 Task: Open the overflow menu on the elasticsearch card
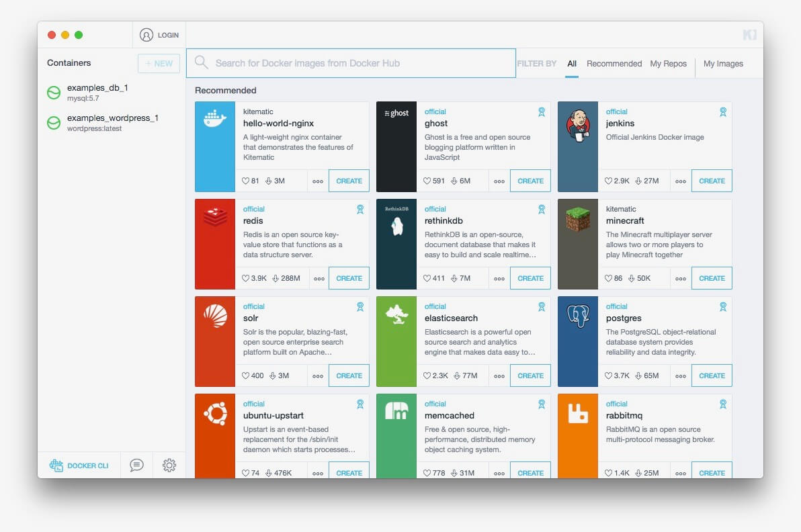499,375
